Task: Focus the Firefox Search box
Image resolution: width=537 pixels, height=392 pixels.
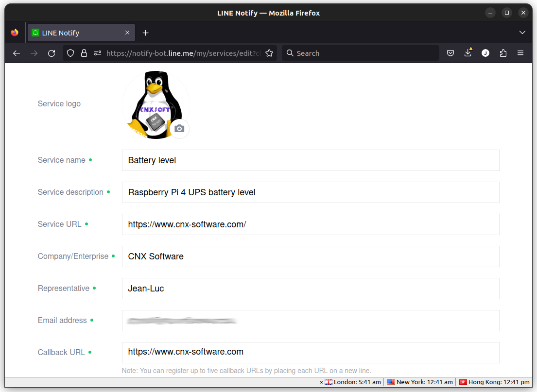Action: tap(360, 53)
